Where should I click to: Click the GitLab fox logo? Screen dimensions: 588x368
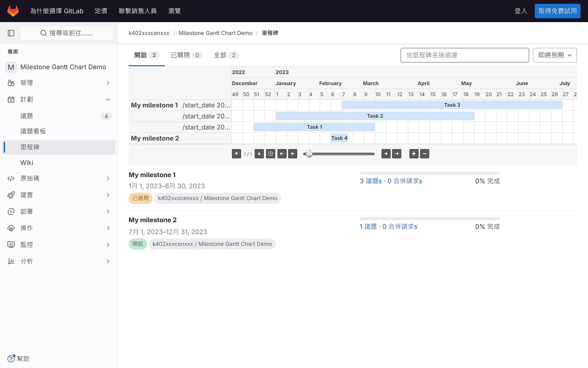[x=13, y=11]
